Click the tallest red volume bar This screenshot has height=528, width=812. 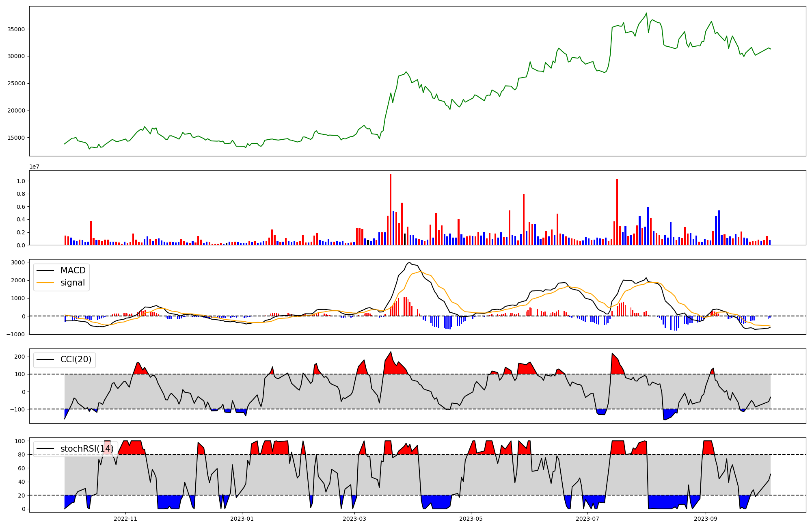coord(391,209)
